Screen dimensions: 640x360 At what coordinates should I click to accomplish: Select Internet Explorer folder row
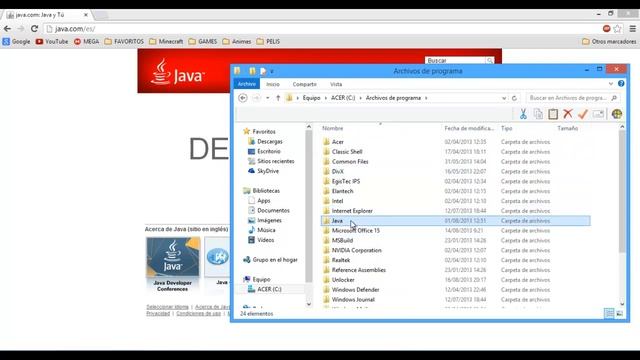click(x=456, y=211)
